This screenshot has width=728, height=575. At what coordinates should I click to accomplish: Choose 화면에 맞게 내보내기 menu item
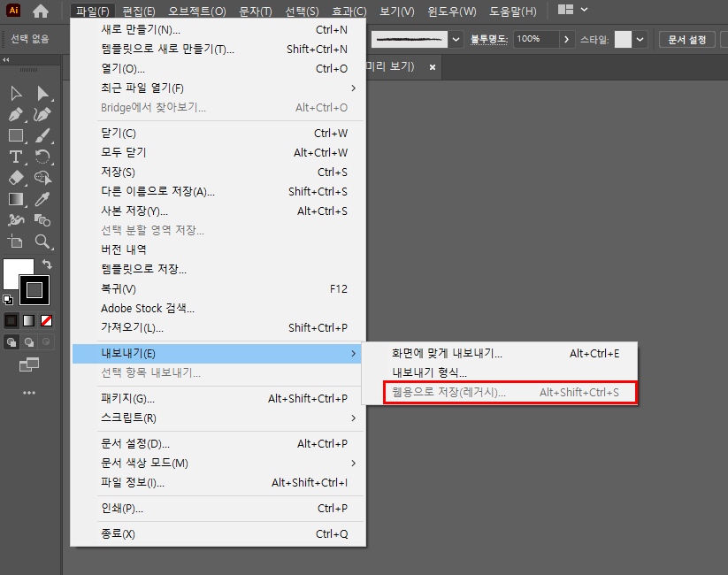(447, 353)
